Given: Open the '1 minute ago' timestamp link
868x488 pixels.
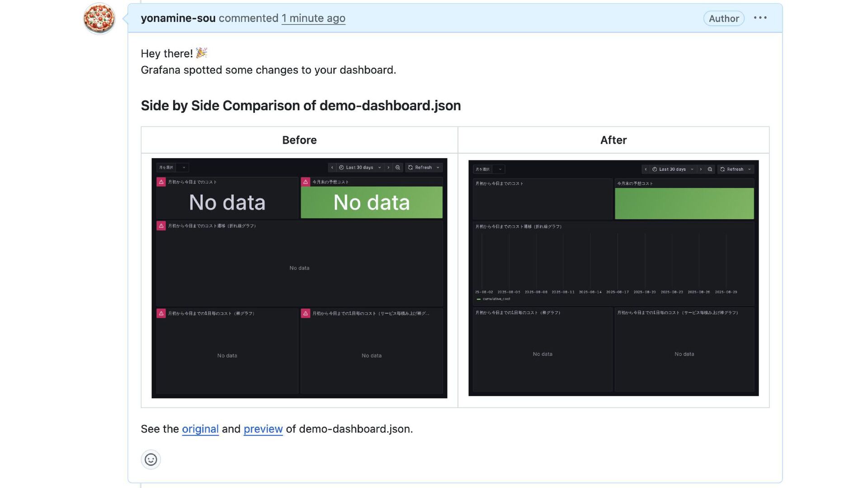Looking at the screenshot, I should coord(313,18).
